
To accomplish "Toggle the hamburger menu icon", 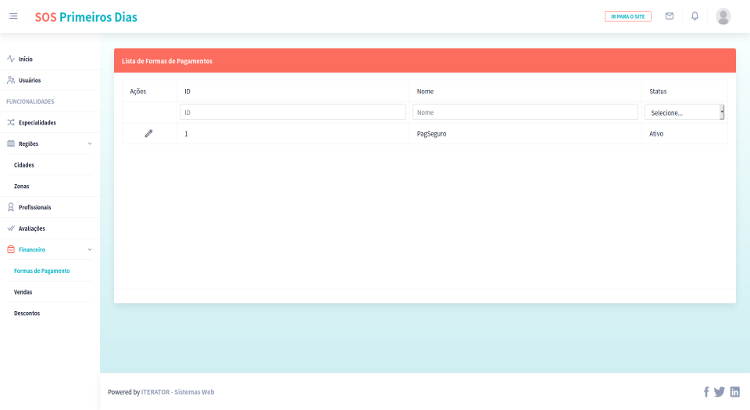I will point(13,16).
